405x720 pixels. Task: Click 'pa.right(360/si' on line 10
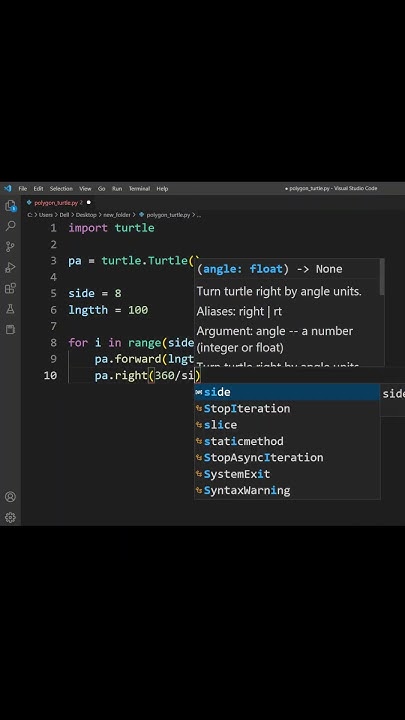coord(144,375)
